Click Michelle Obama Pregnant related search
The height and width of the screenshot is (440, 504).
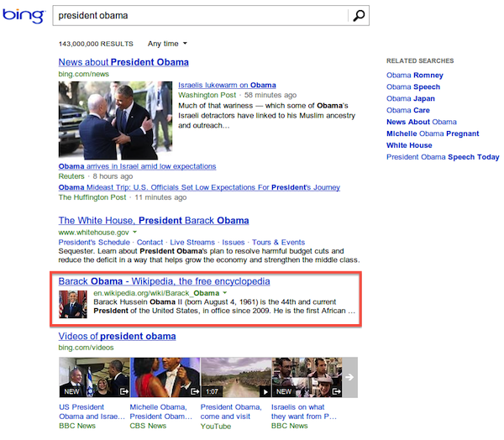point(433,134)
